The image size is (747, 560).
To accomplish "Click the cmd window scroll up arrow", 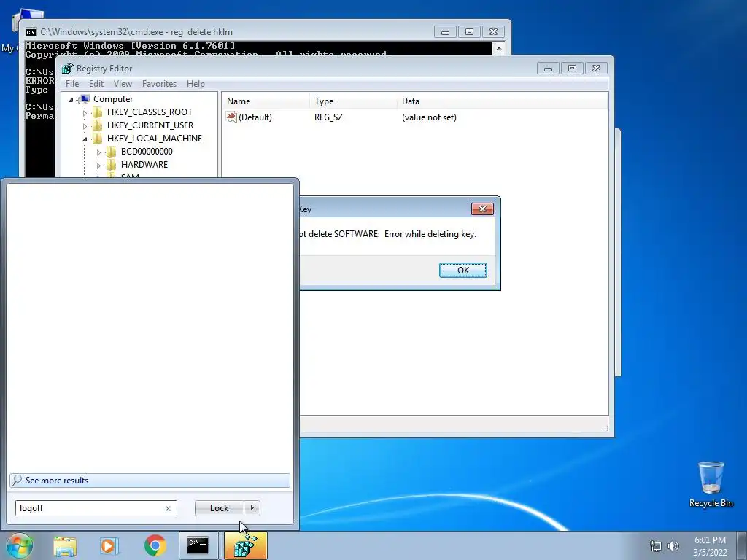I will point(498,47).
